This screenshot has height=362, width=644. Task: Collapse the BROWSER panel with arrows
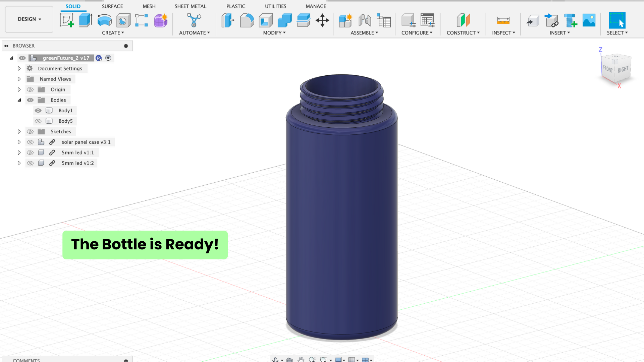point(6,46)
